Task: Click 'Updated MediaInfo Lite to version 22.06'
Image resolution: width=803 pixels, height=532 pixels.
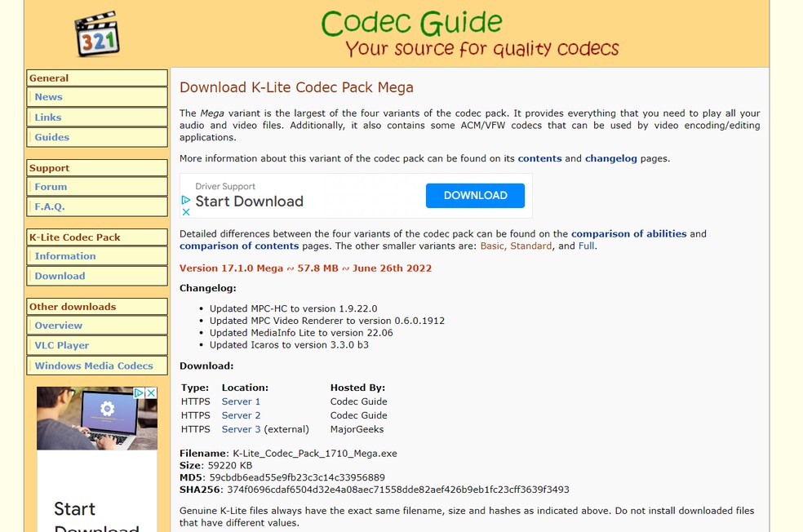Action: point(301,333)
